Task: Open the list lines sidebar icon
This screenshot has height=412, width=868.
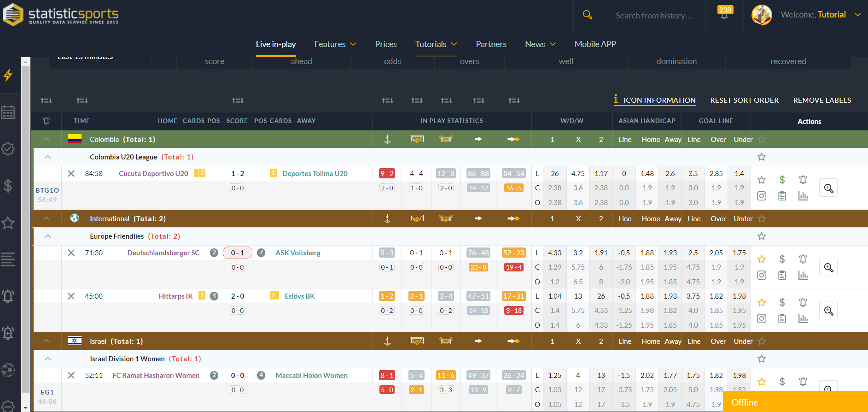Action: tap(8, 259)
